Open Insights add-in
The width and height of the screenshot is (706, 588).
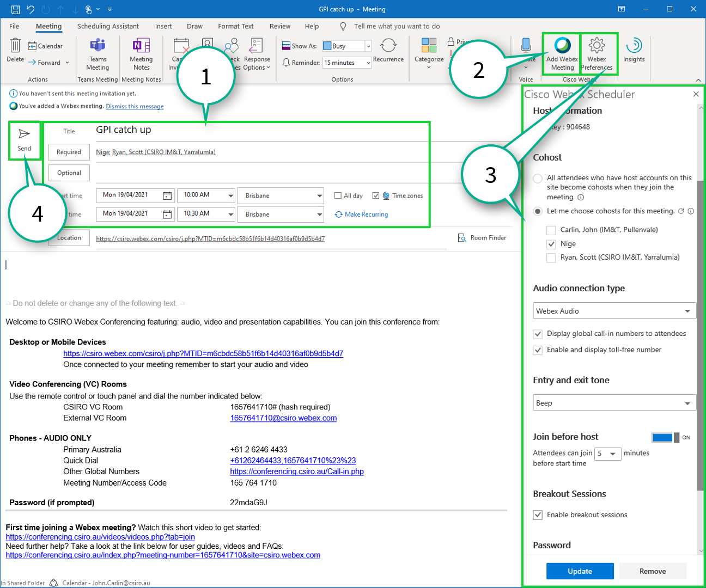(x=634, y=51)
